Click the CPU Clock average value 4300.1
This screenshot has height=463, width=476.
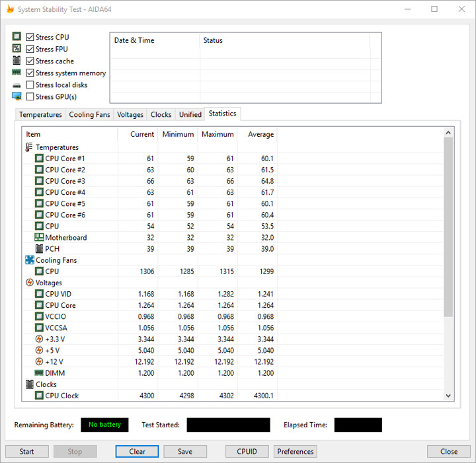click(263, 396)
